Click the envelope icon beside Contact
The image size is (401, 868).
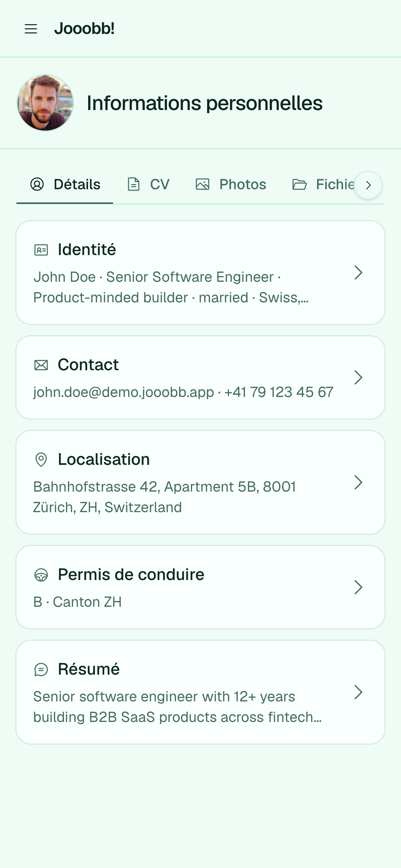coord(41,365)
